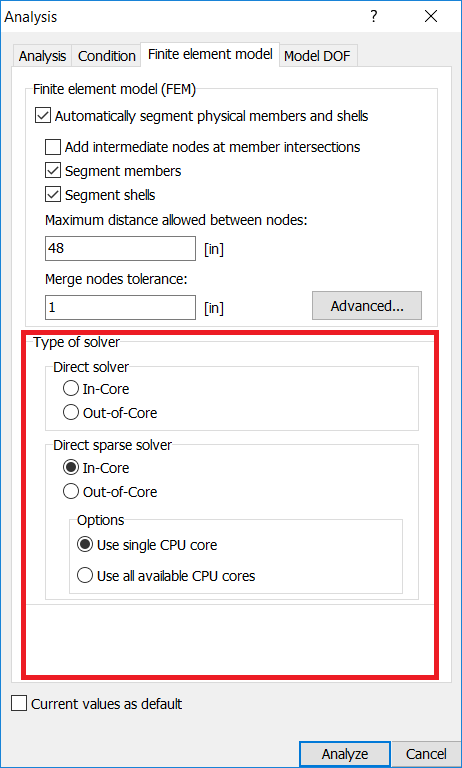Viewport: 462px width, 768px height.
Task: Click the maximum distance between nodes field
Action: click(x=121, y=248)
